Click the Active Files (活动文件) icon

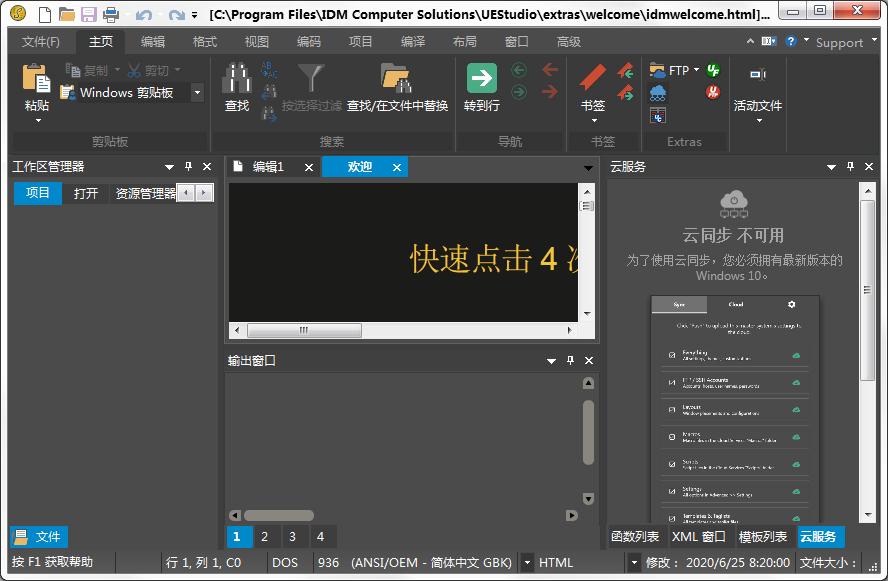tap(758, 76)
